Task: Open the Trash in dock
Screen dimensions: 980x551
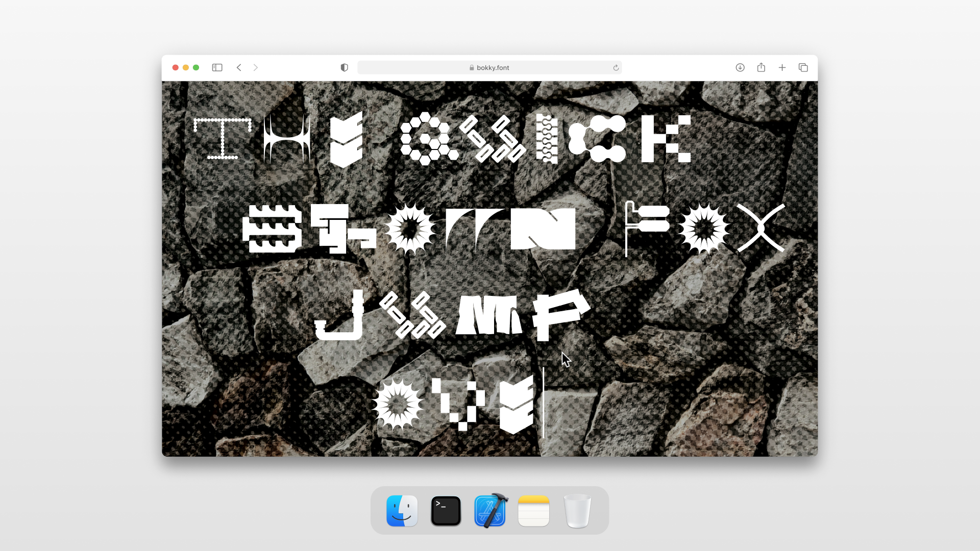Action: click(x=577, y=511)
